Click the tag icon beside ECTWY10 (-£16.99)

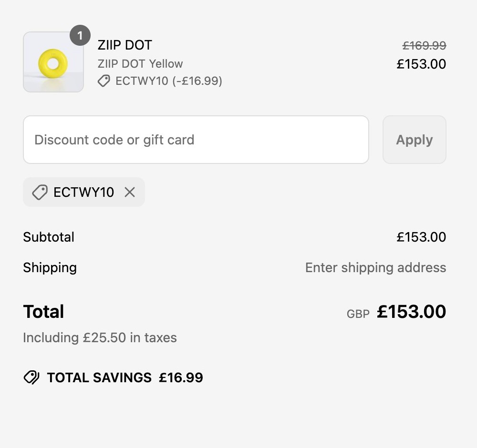104,81
